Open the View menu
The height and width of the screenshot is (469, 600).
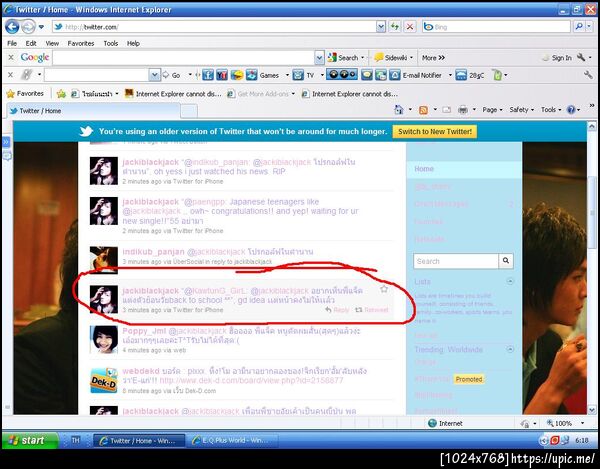(52, 43)
